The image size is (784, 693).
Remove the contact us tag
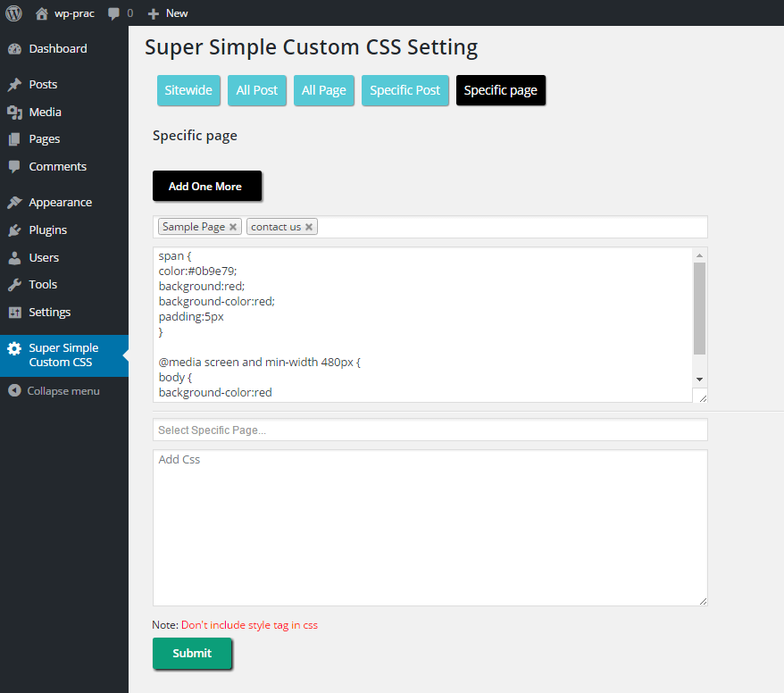[x=309, y=227]
